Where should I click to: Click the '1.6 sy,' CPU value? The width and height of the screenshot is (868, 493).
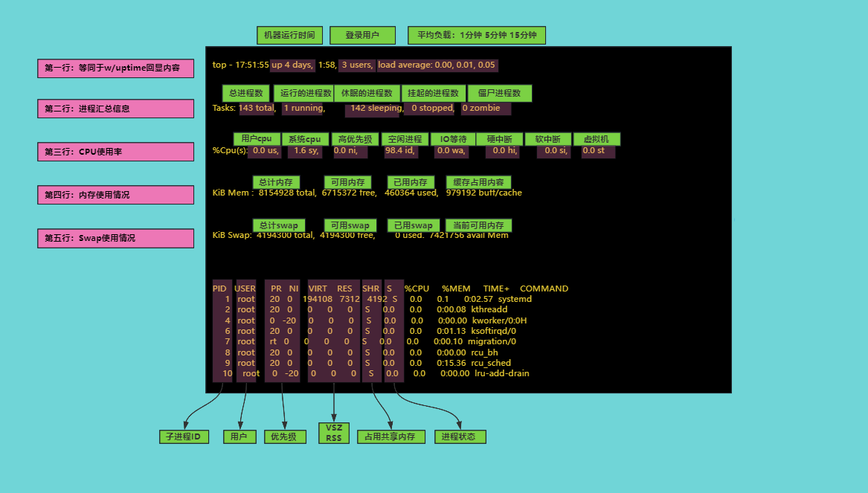tap(306, 150)
